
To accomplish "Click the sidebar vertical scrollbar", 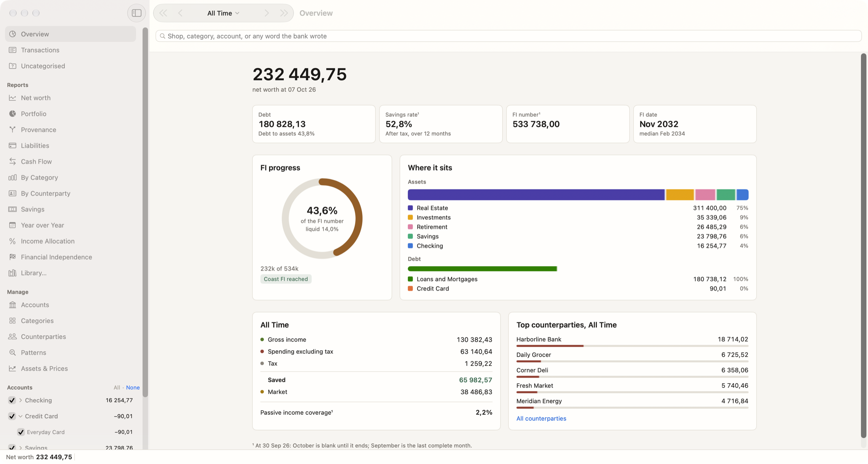I will [x=145, y=212].
